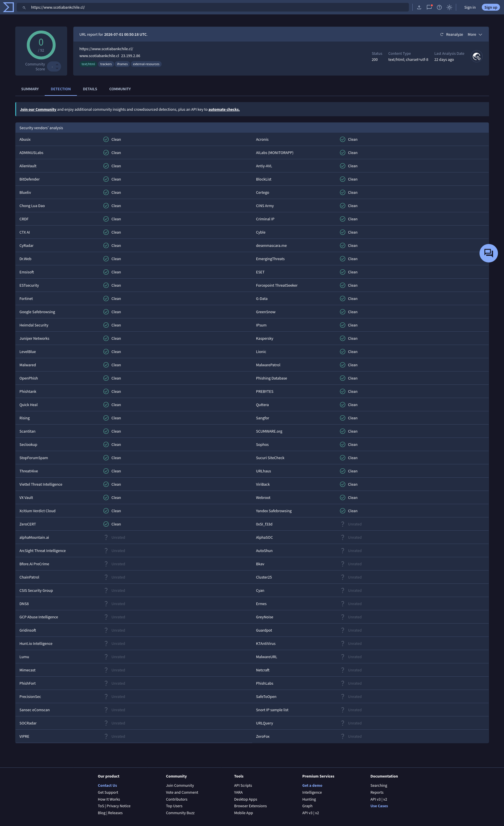The height and width of the screenshot is (826, 504).
Task: Click the Unrated question icon for alphaMountain.ai
Action: coord(106,537)
